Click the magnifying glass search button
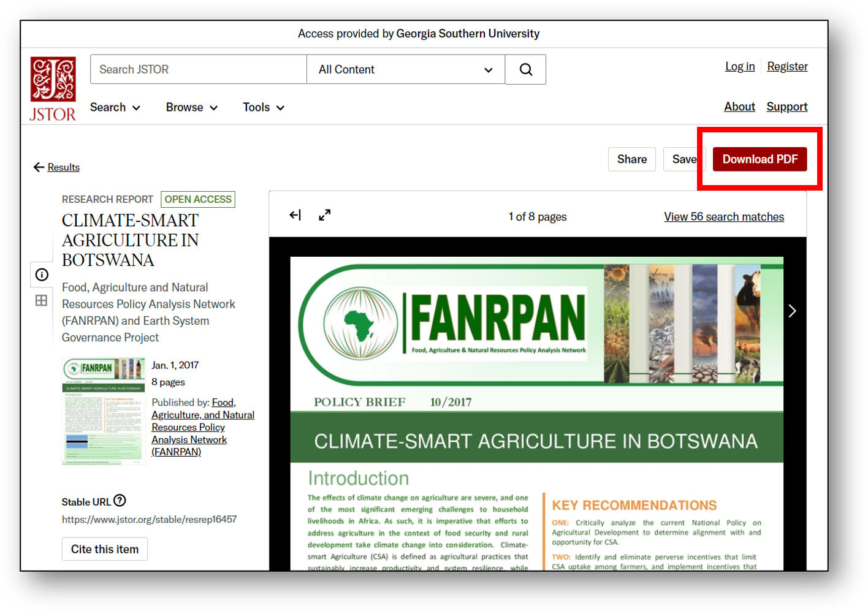This screenshot has width=868, height=611. [525, 69]
